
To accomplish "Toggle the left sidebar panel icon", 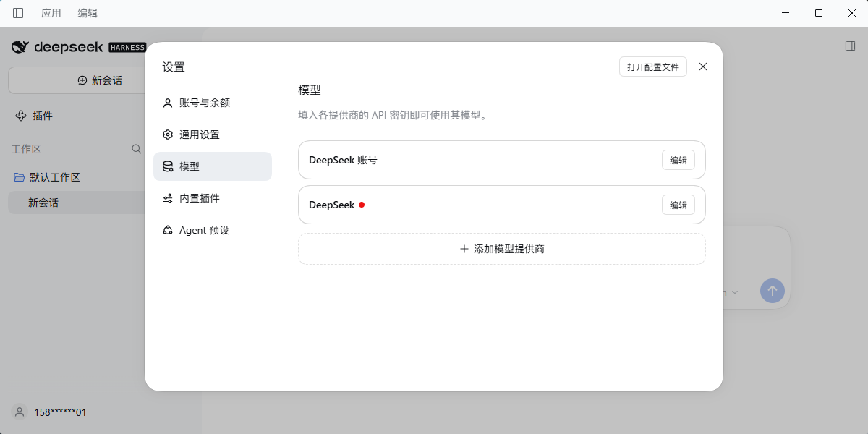I will [x=18, y=13].
